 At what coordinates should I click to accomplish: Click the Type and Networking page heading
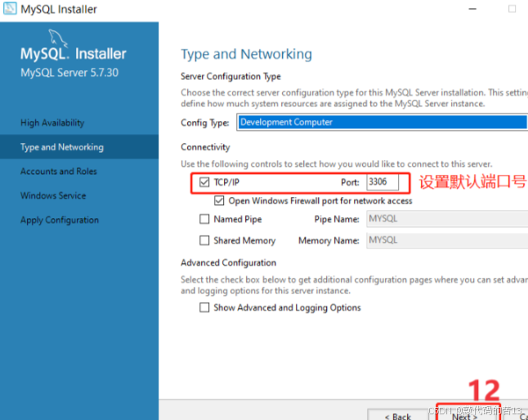pyautogui.click(x=247, y=54)
